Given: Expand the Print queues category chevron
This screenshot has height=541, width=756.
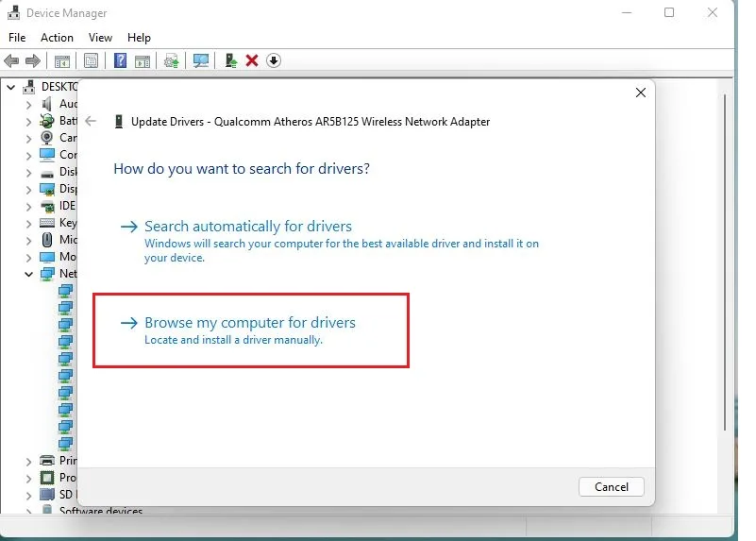Looking at the screenshot, I should pos(28,462).
